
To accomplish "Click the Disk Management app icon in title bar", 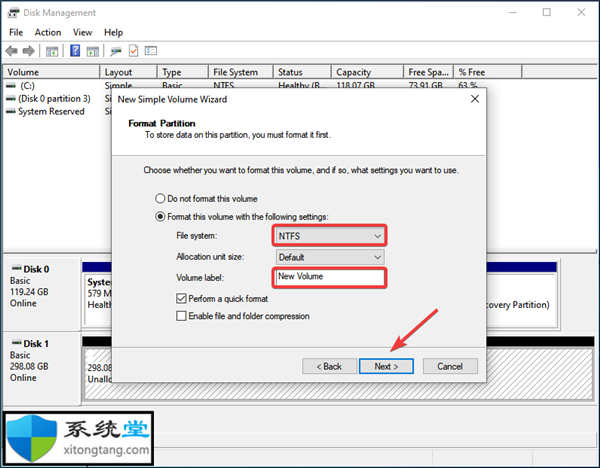I will [14, 13].
